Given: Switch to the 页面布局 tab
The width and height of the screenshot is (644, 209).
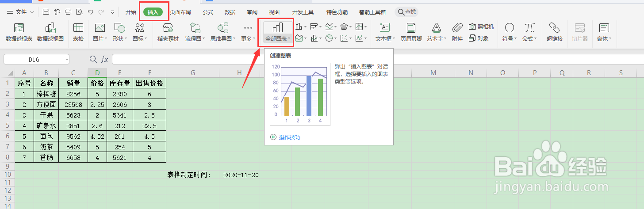Looking at the screenshot, I should click(x=180, y=12).
